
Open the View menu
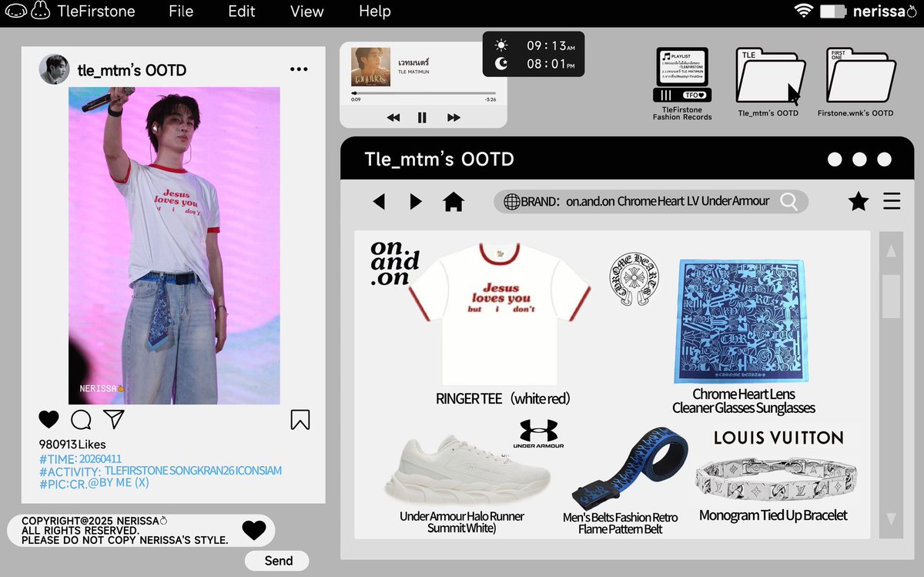click(x=306, y=12)
